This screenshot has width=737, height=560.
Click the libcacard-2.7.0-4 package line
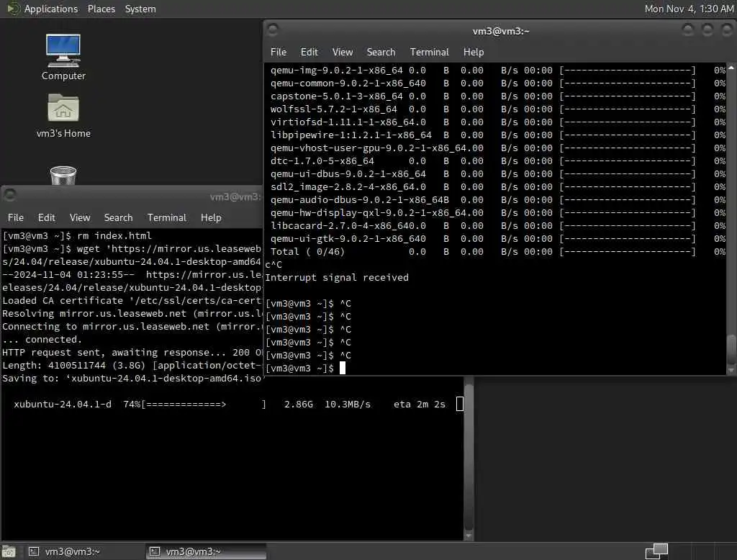click(498, 226)
